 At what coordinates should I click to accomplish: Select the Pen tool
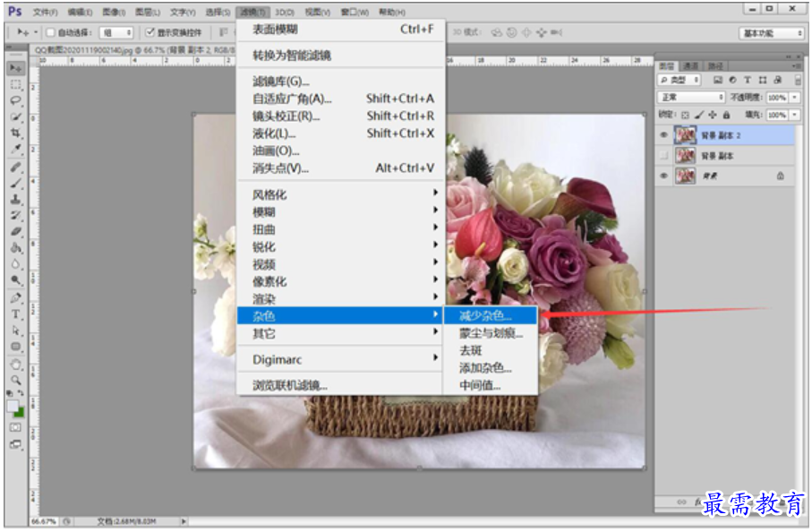click(16, 298)
